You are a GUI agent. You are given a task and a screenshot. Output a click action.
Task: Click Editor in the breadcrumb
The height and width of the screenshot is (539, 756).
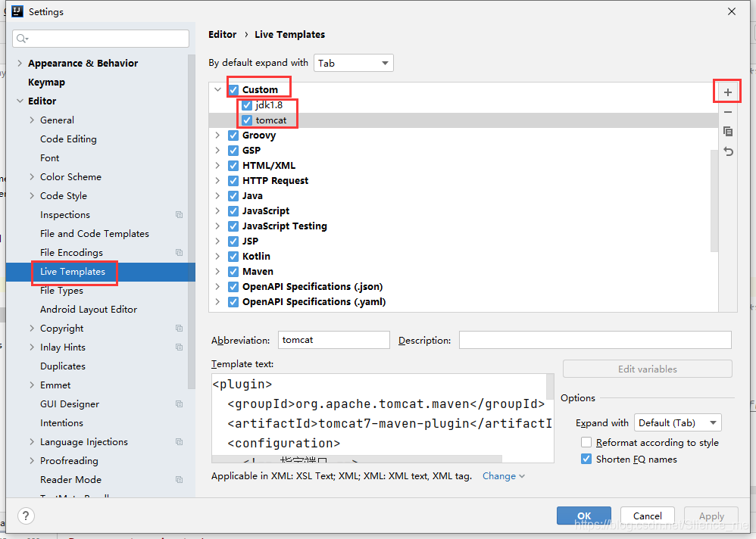(222, 35)
